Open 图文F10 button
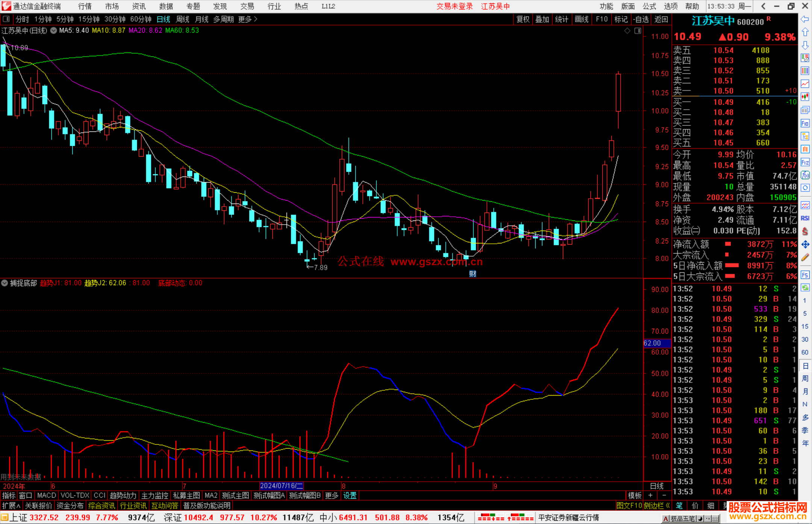This screenshot has width=812, height=524. point(629,506)
